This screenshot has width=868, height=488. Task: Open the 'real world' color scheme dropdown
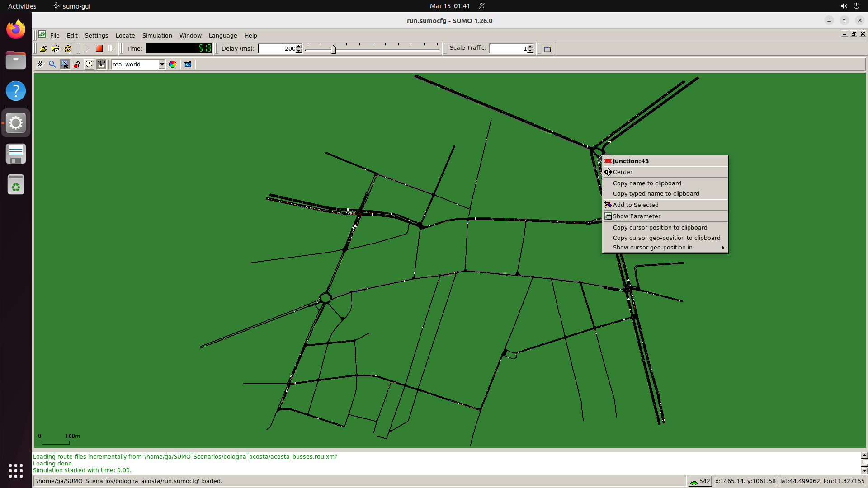[161, 65]
